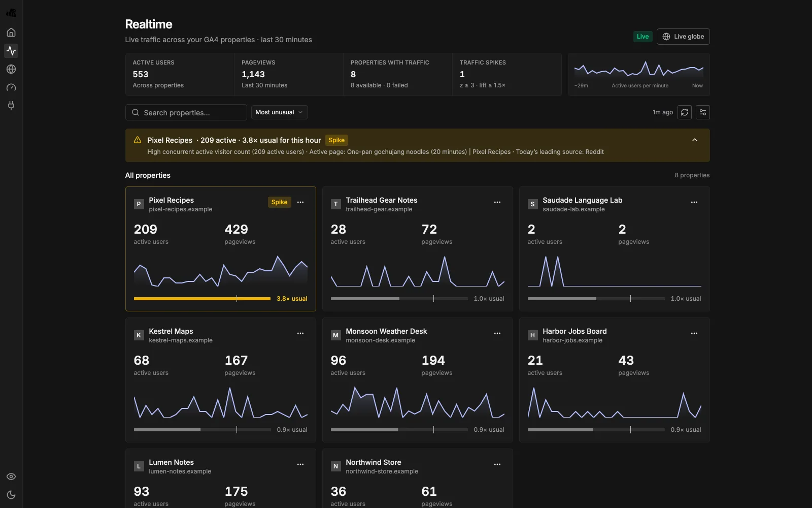
Task: Toggle dark mode using the moon icon
Action: [x=11, y=495]
